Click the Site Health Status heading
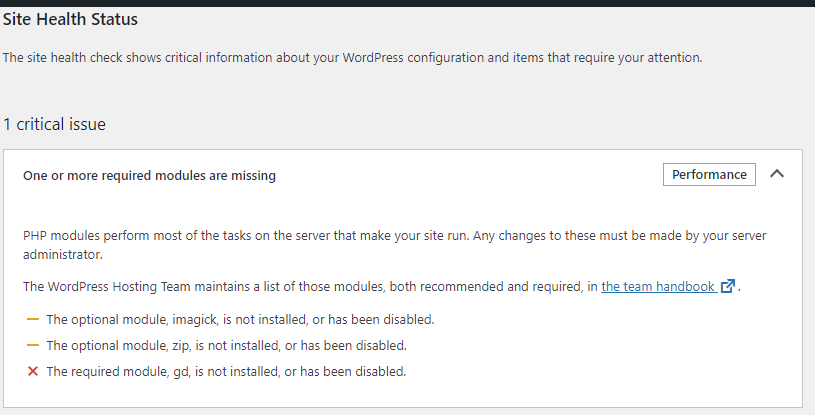 point(70,19)
